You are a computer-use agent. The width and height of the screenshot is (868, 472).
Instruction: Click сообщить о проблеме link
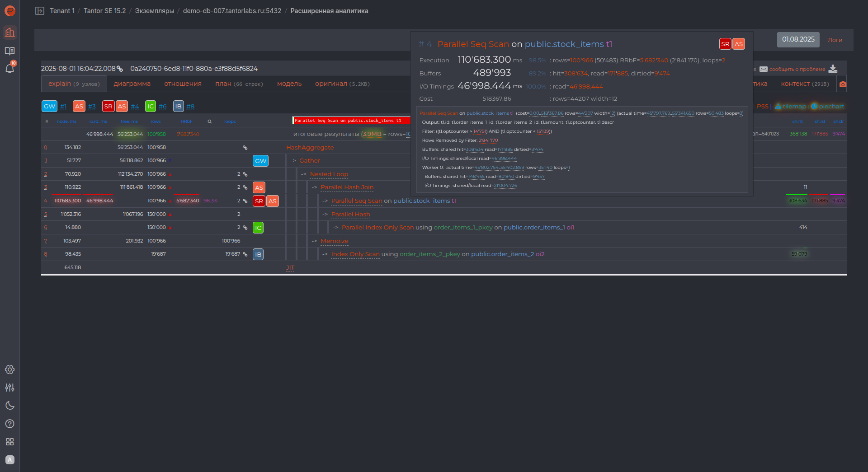point(797,70)
